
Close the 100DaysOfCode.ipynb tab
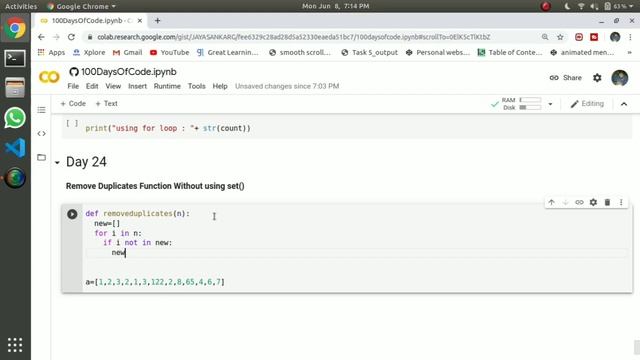(x=140, y=20)
